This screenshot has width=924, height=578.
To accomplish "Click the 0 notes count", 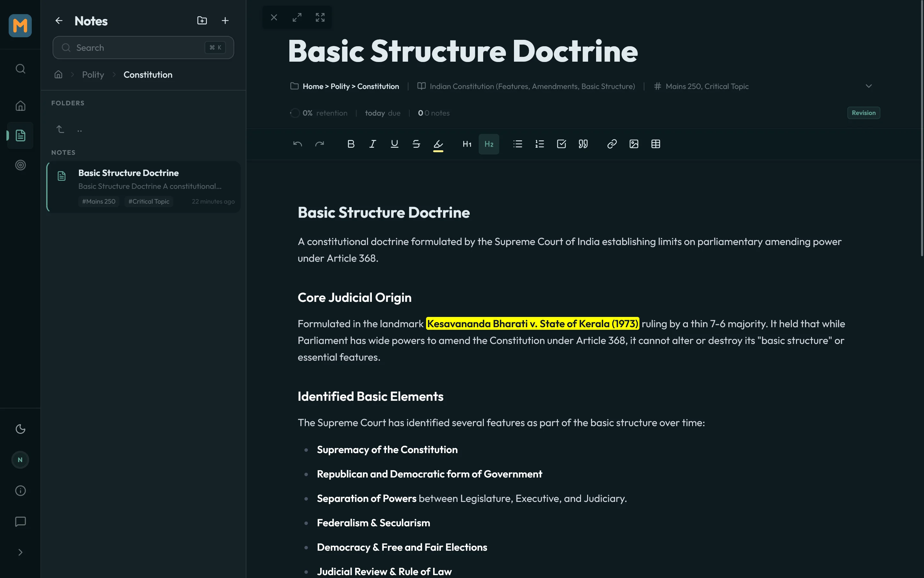I will [434, 113].
